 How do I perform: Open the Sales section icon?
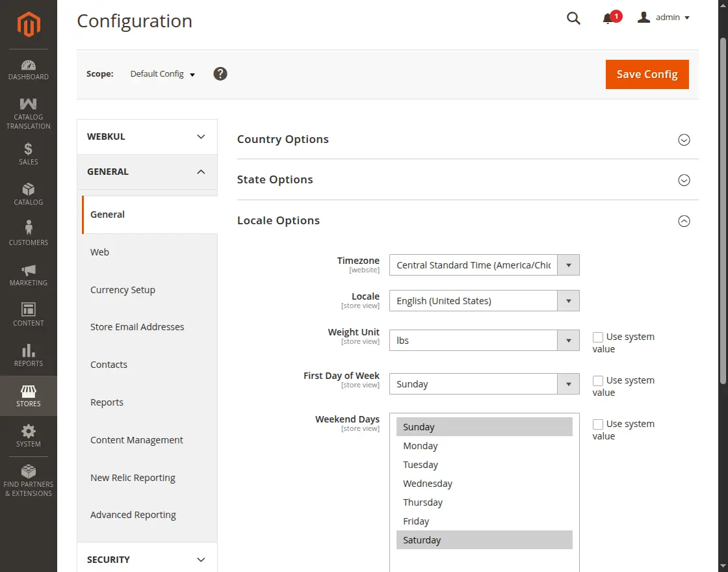click(28, 148)
